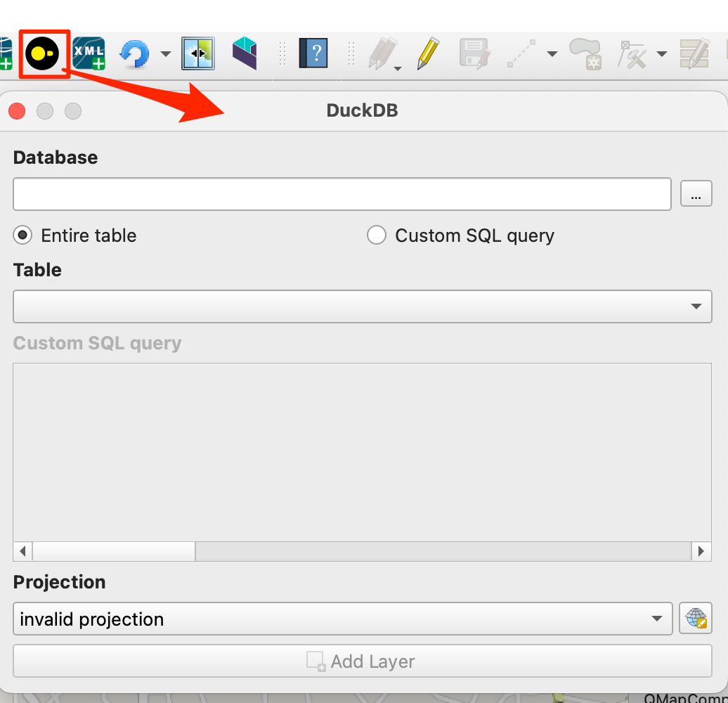728x703 pixels.
Task: Click the select CRS globe icon
Action: tap(696, 619)
